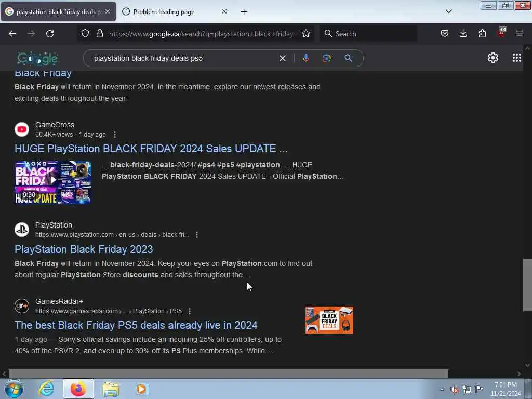532x399 pixels.
Task: Close the Problem loading page tab
Action: (x=224, y=11)
